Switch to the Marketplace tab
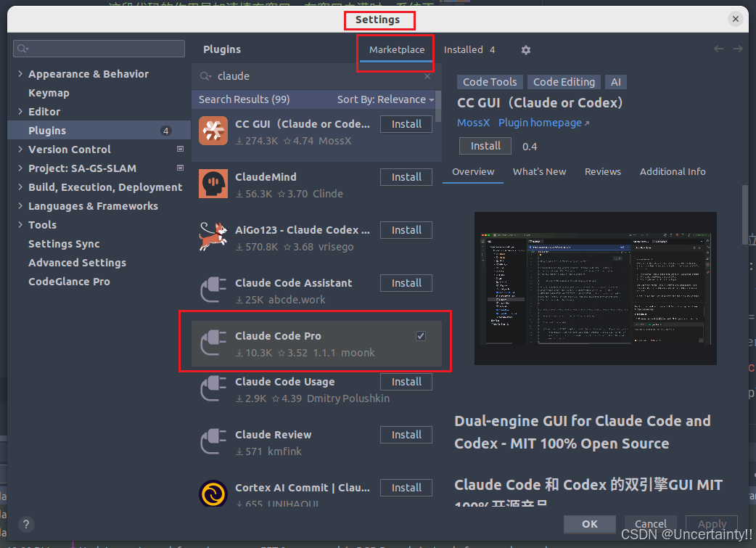The image size is (756, 548). coord(397,49)
